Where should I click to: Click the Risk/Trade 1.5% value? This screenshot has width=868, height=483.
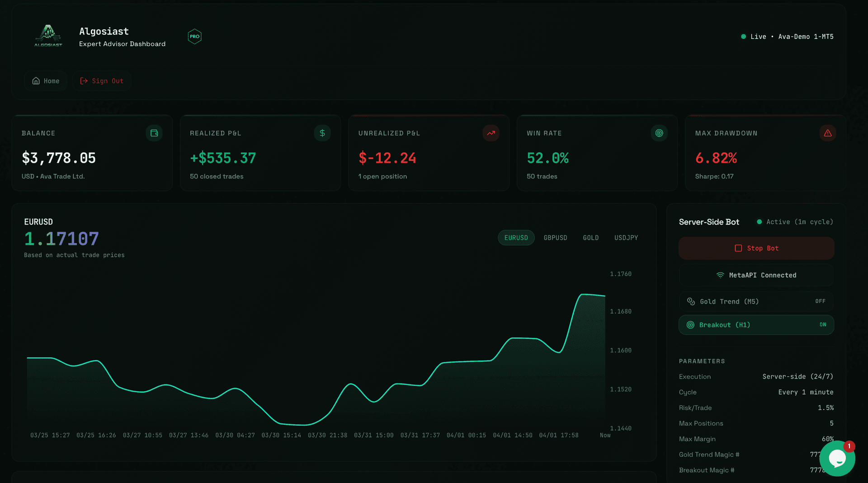pos(826,408)
